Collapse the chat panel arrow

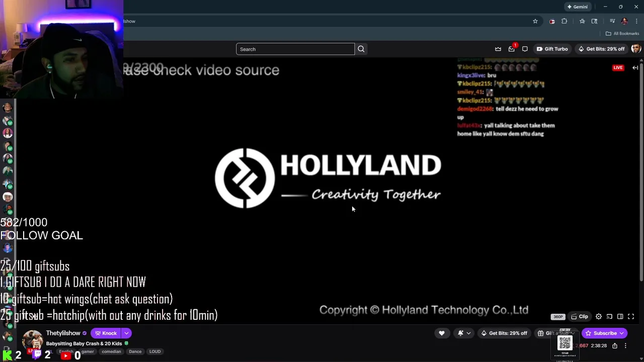pos(635,67)
